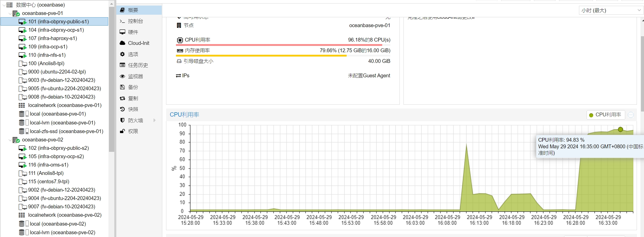Toggle the CPU利用率 chart legend entry
Image resolution: width=644 pixels, height=237 pixels.
tap(606, 115)
